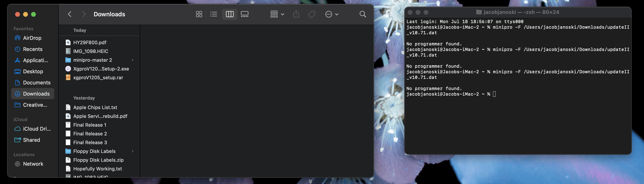Click Floppy Disk Labels.zip file icon
Image resolution: width=644 pixels, height=184 pixels.
tap(68, 160)
